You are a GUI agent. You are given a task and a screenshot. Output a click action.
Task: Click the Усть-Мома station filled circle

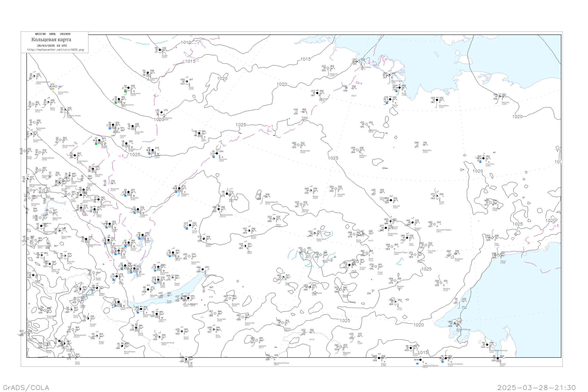click(x=483, y=158)
